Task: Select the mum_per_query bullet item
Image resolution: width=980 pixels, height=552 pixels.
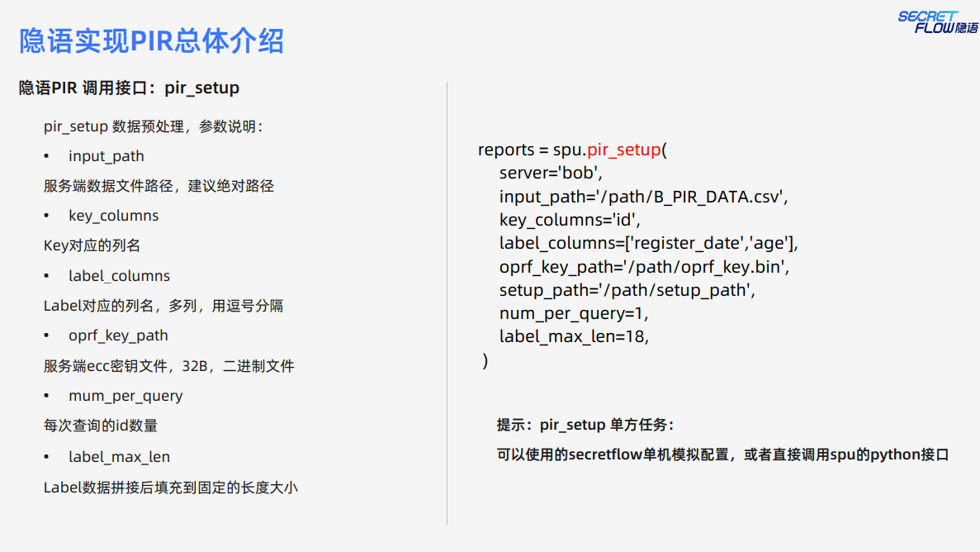Action: [x=125, y=396]
